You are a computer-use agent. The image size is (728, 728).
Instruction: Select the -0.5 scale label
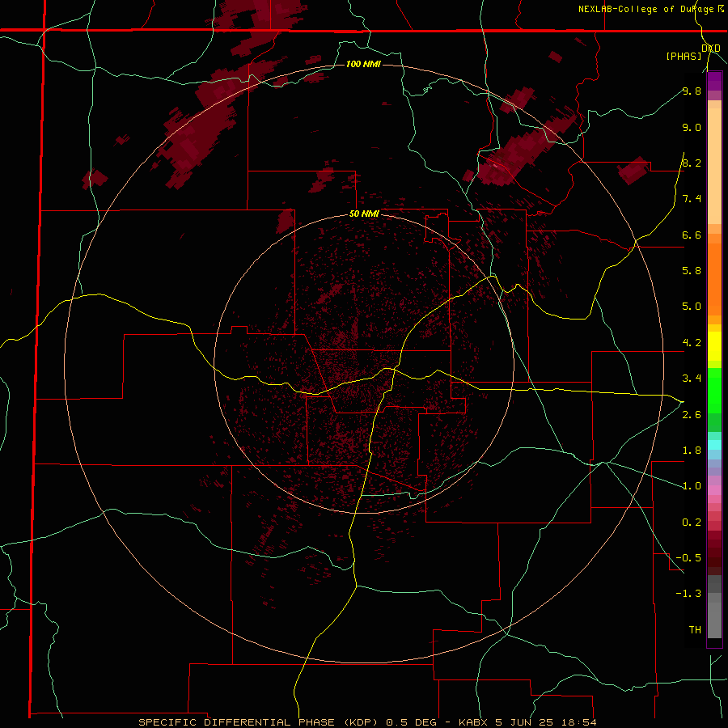[688, 558]
